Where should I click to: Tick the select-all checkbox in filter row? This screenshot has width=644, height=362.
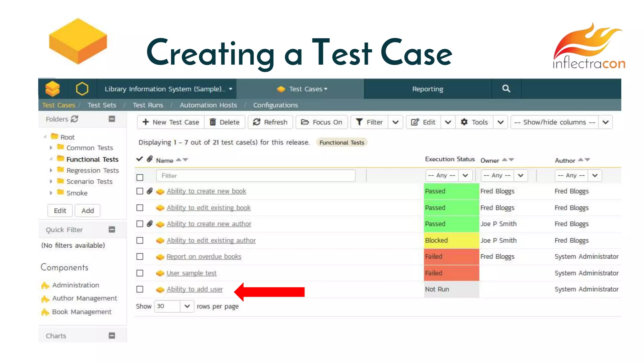140,177
